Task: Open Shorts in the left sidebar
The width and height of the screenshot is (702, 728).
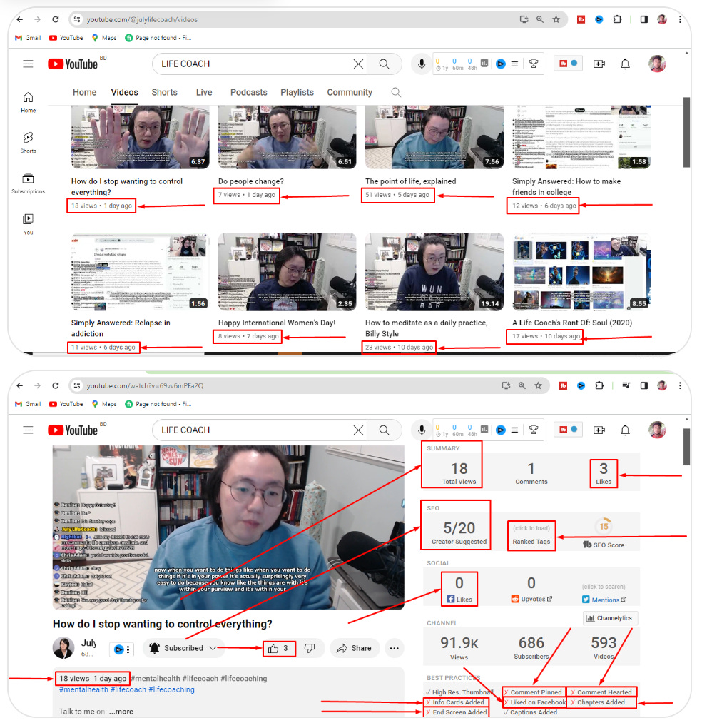Action: (28, 143)
